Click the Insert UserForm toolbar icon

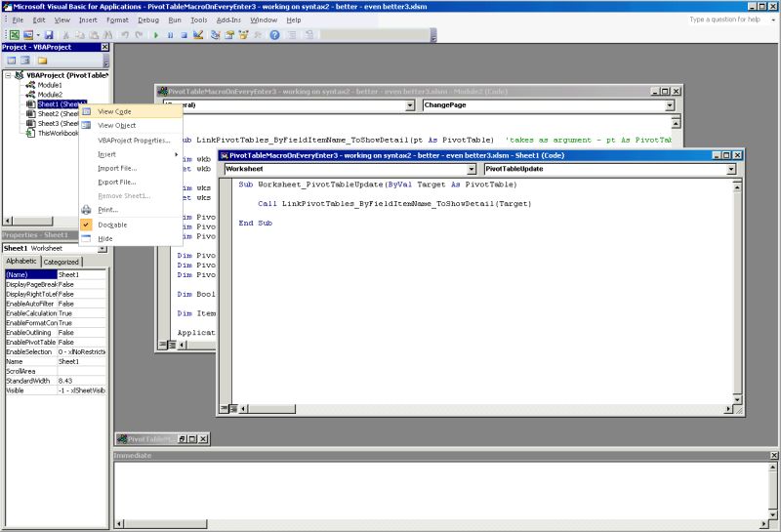[x=28, y=35]
